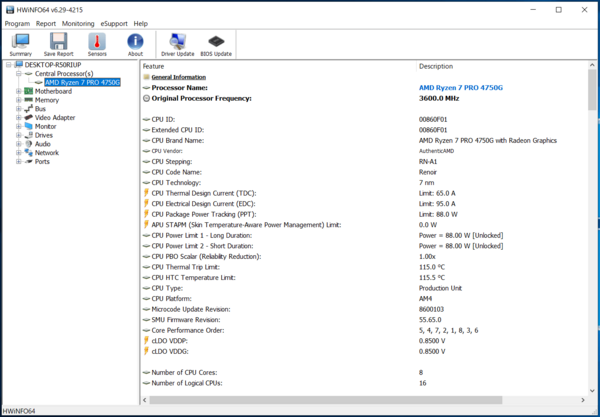Screen dimensions: 600x417
Task: Expand the Network tree node
Action: tap(18, 153)
